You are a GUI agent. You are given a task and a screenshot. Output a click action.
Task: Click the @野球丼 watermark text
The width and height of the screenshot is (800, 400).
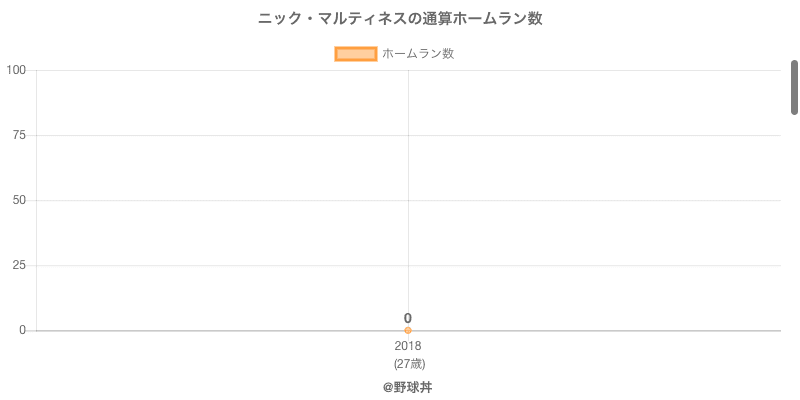(408, 387)
